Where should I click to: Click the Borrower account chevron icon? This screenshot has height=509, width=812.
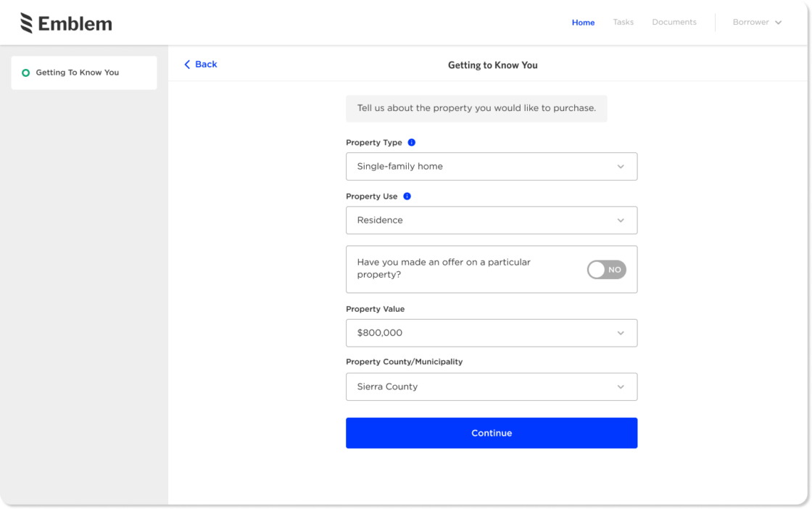tap(779, 22)
